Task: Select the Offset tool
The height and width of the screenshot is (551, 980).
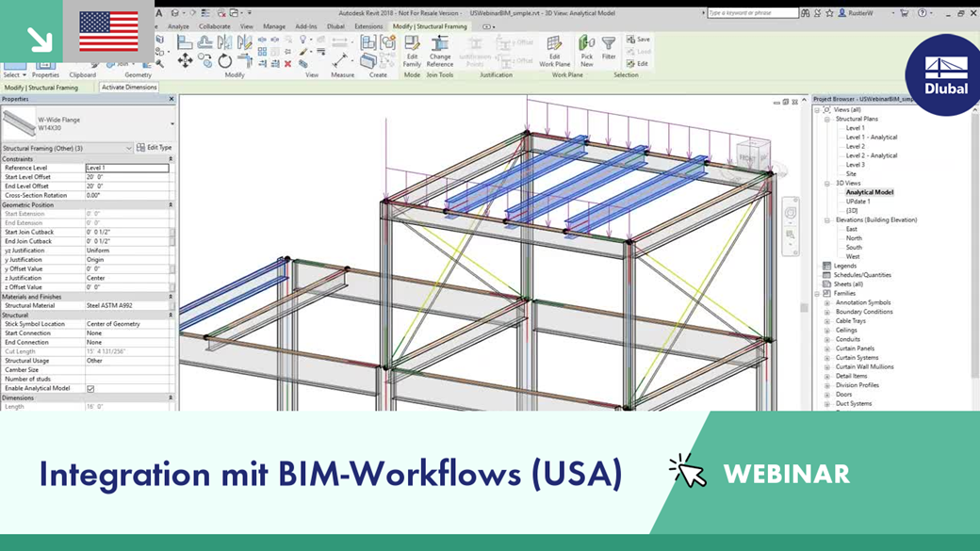Action: (205, 42)
